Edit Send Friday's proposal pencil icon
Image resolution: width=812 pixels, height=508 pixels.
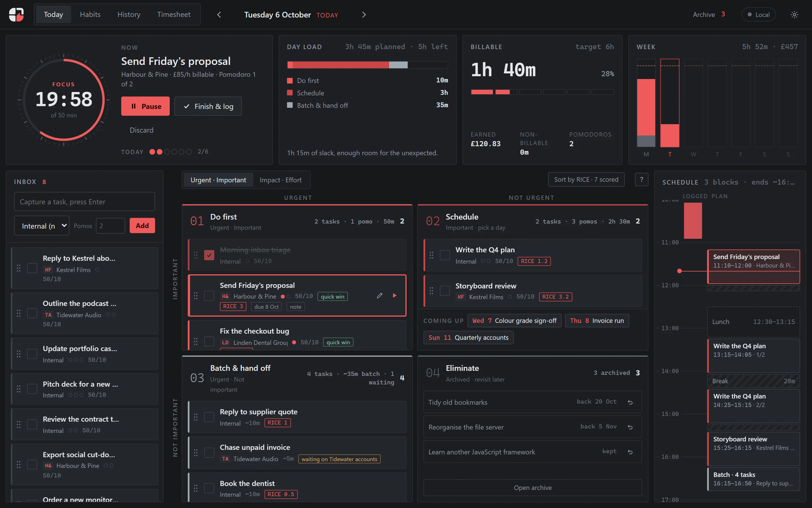pyautogui.click(x=379, y=295)
